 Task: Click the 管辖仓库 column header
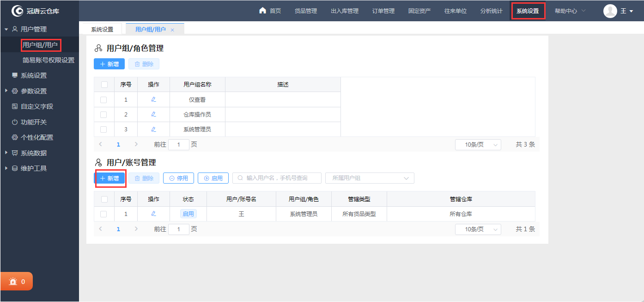[x=461, y=199]
